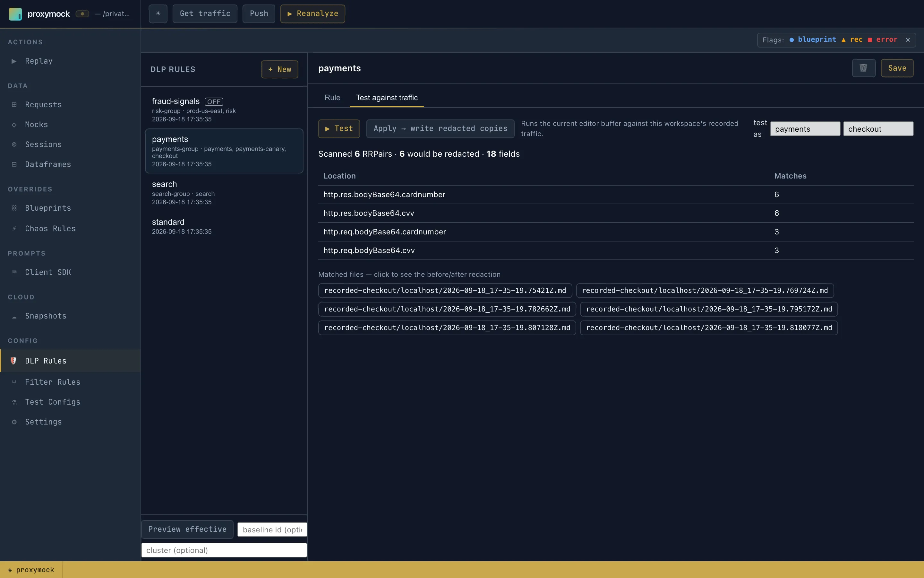Open matched file ending 19.807128Z.md
The height and width of the screenshot is (578, 924).
click(447, 328)
